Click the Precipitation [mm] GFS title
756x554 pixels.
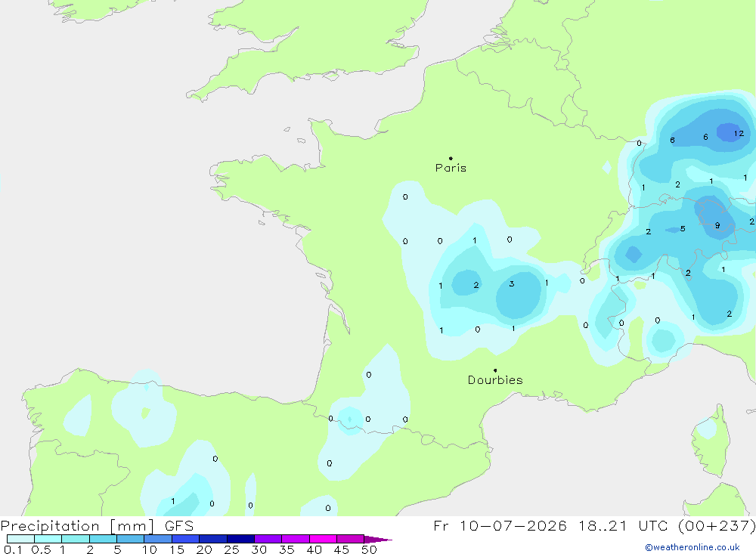click(97, 525)
